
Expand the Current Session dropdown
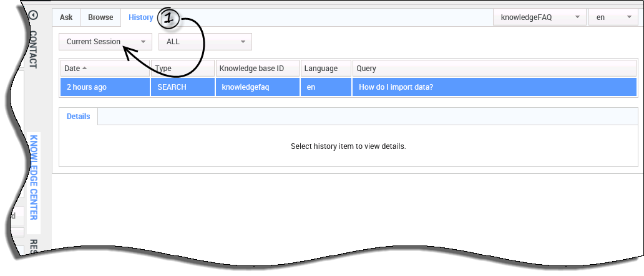[105, 42]
